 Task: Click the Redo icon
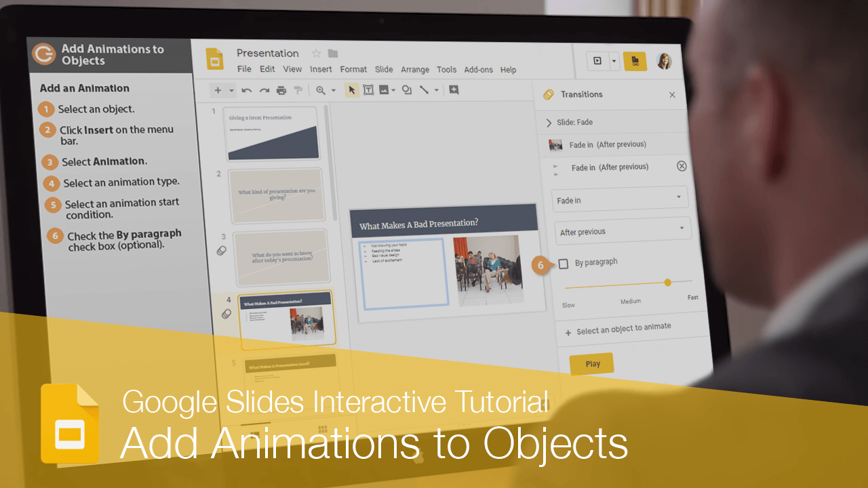tap(264, 89)
